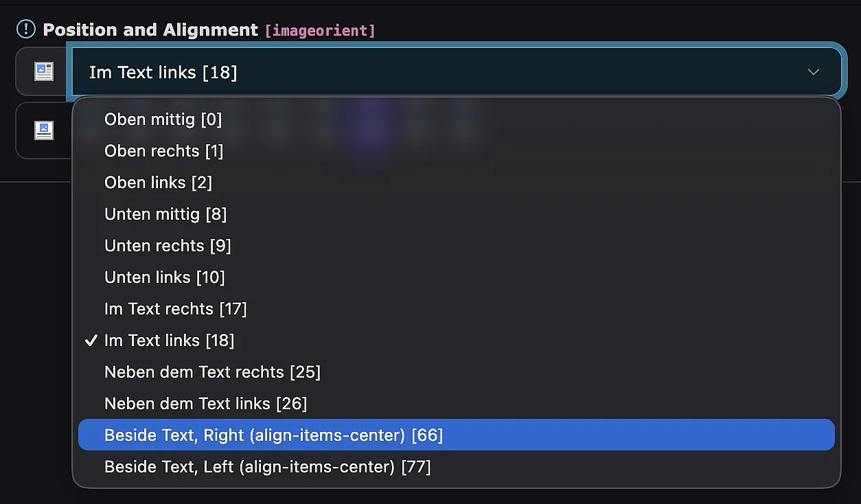Click the image-orientation icon left of the select field
The image size is (861, 504).
(44, 71)
